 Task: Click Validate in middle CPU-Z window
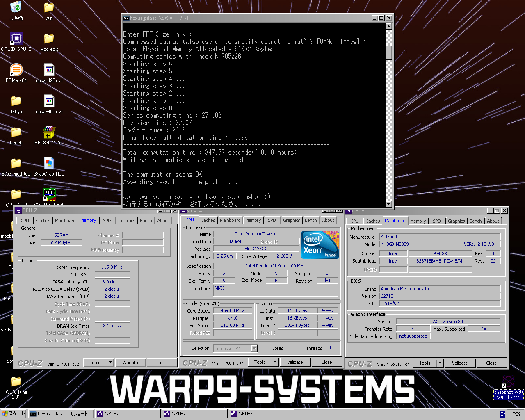[x=295, y=362]
